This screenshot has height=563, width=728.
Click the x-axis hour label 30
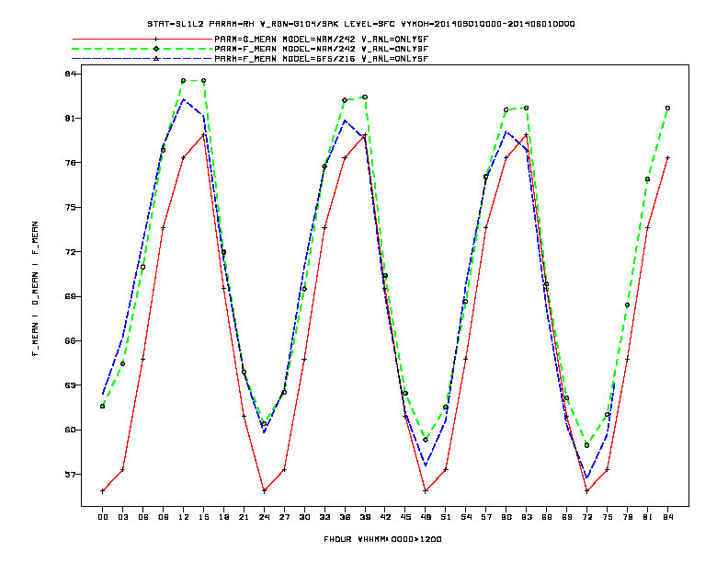pos(304,517)
